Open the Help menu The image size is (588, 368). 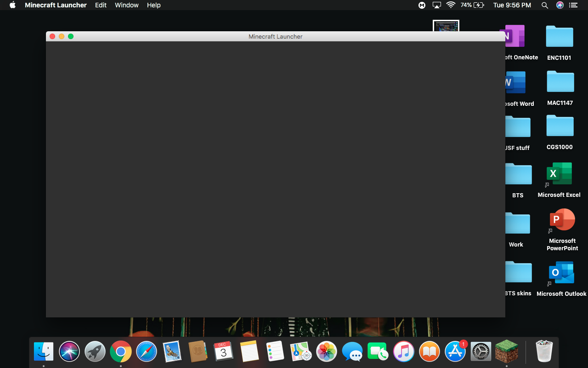click(154, 5)
